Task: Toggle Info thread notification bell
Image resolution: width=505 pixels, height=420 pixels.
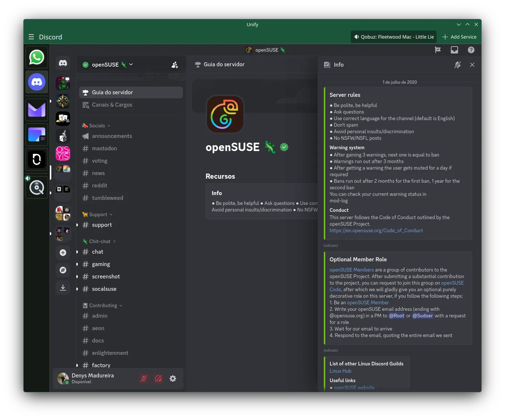Action: [x=457, y=65]
